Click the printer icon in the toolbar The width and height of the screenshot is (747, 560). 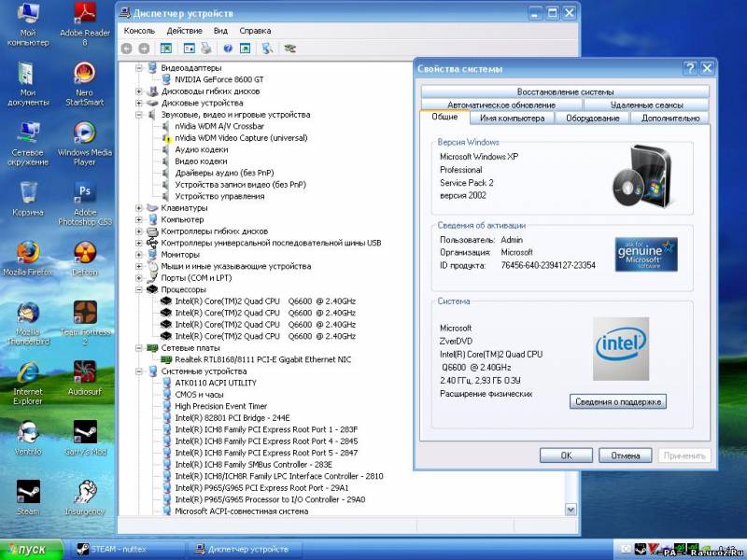click(x=206, y=49)
